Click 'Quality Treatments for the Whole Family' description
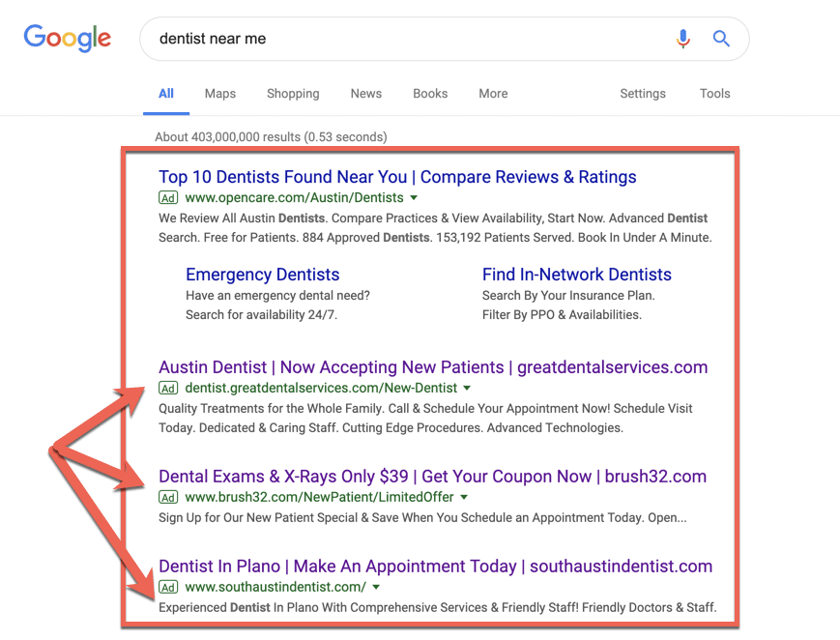This screenshot has height=640, width=840. click(425, 418)
